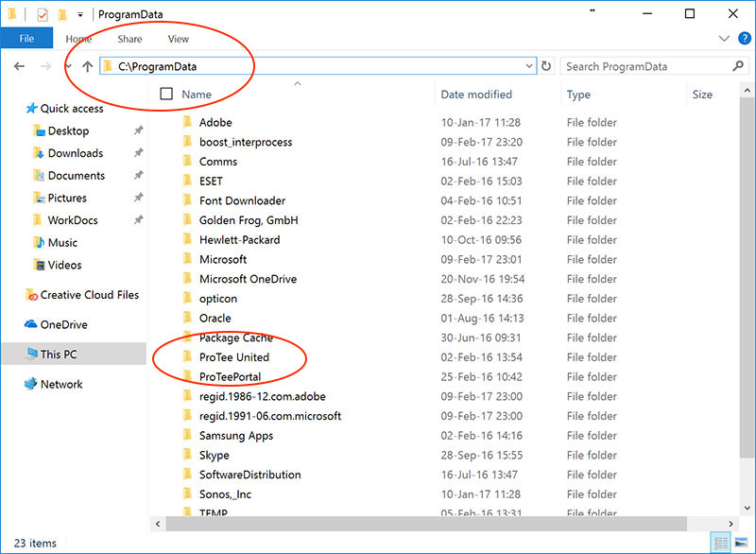Click the scroll down arrow
The image size is (756, 554).
pyautogui.click(x=747, y=508)
